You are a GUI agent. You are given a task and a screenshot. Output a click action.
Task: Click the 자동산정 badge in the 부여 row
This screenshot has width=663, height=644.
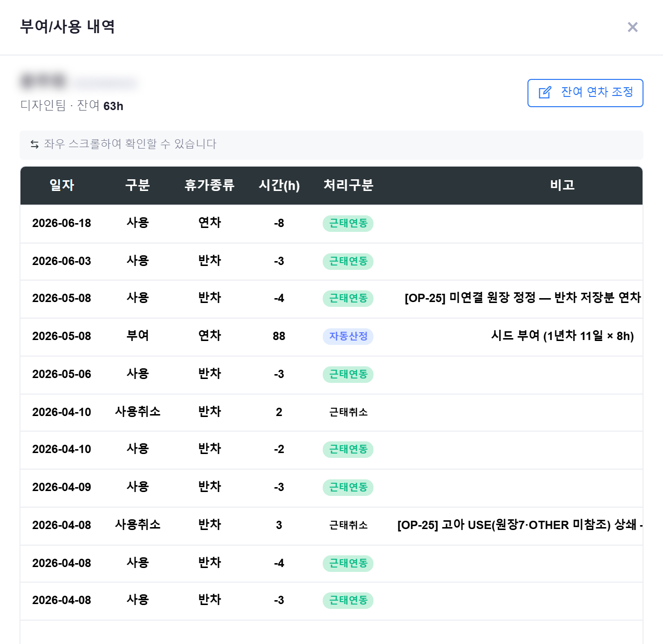(348, 336)
